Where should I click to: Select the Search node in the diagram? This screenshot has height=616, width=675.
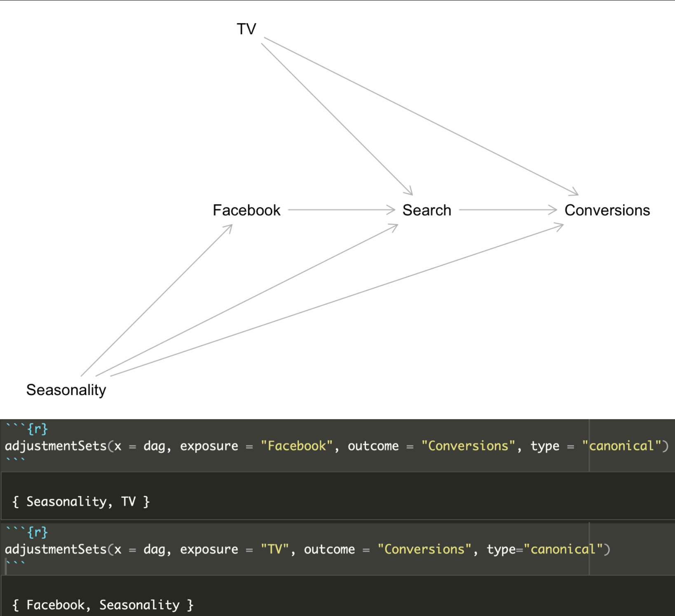point(427,210)
